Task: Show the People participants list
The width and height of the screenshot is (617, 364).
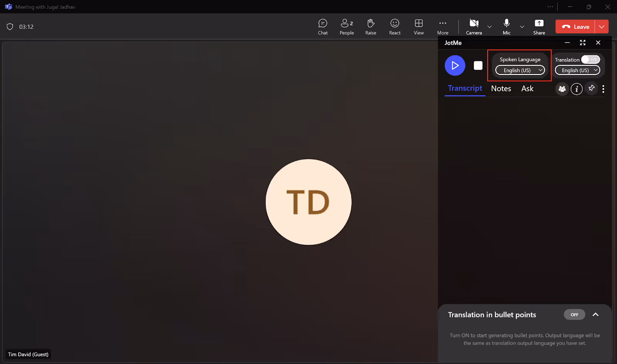Action: click(347, 27)
